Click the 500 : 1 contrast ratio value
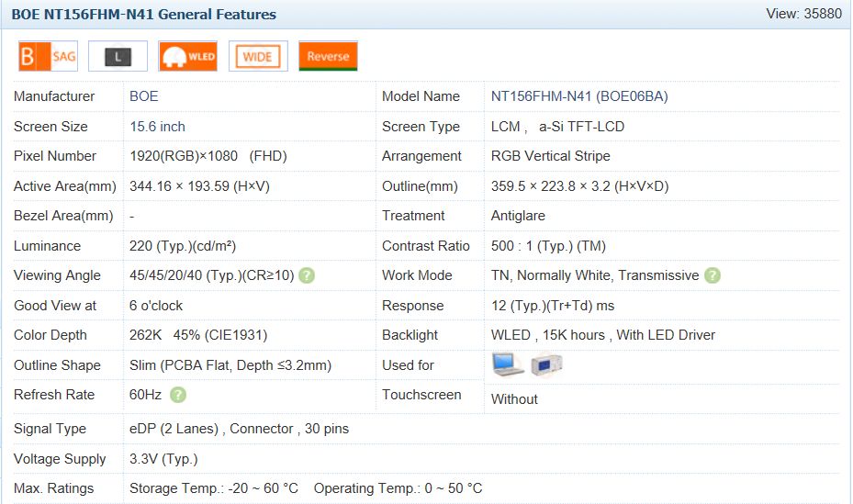This screenshot has width=853, height=504. (x=548, y=246)
